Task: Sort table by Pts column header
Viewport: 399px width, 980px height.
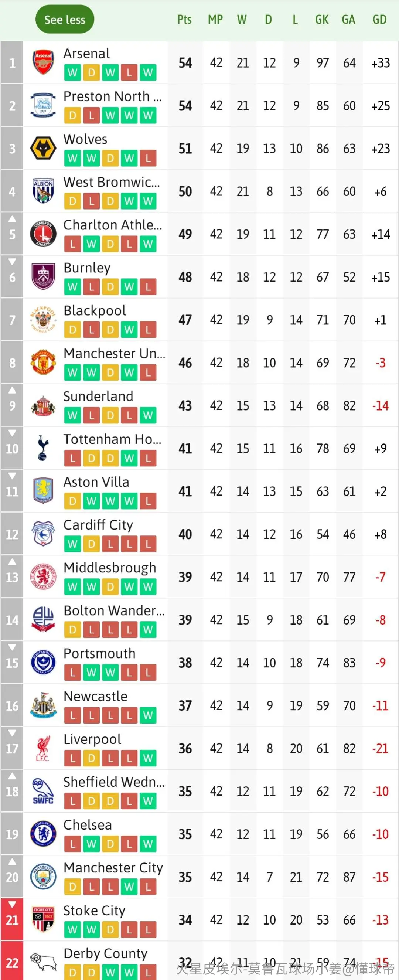Action: click(184, 20)
